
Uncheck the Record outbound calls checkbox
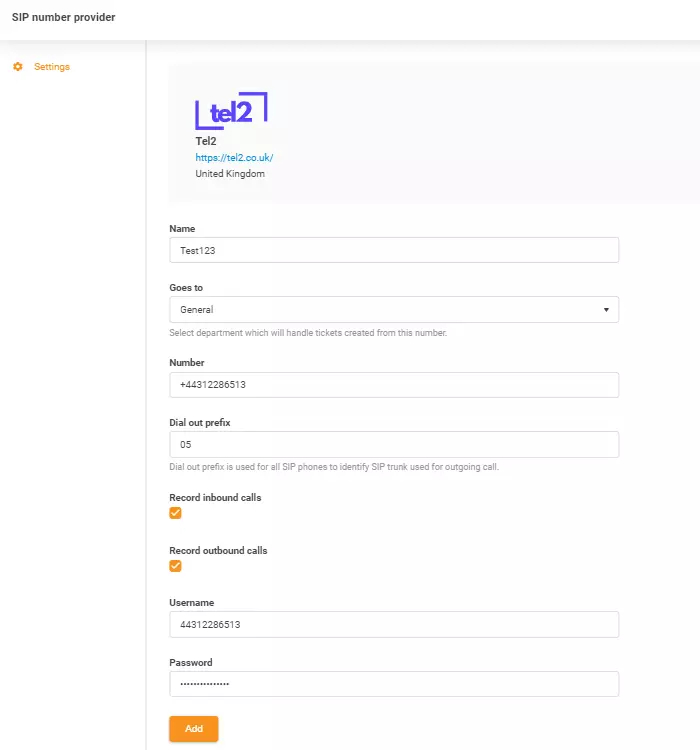176,566
